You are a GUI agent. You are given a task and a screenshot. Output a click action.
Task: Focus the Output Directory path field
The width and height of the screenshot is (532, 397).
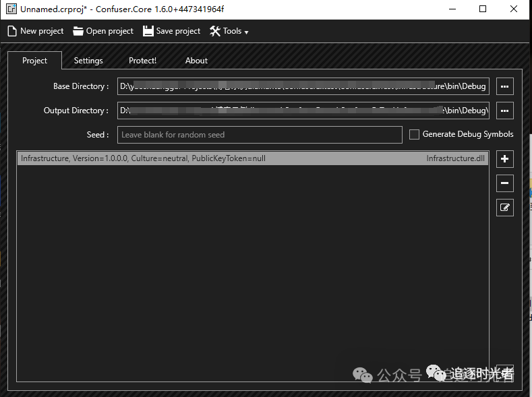click(303, 111)
